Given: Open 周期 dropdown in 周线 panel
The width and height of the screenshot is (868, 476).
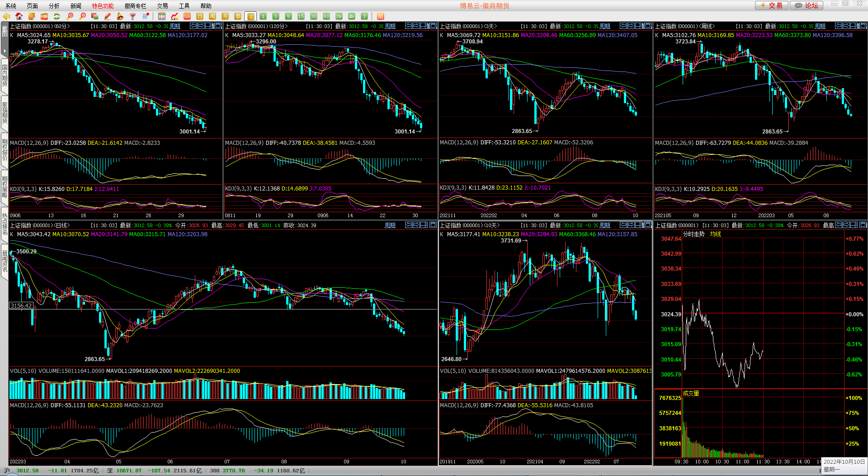Looking at the screenshot, I should pos(820,26).
